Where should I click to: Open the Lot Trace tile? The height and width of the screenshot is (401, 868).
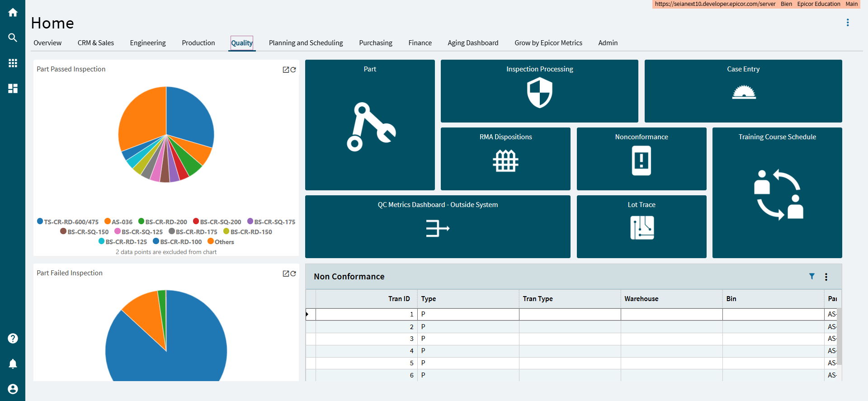641,226
